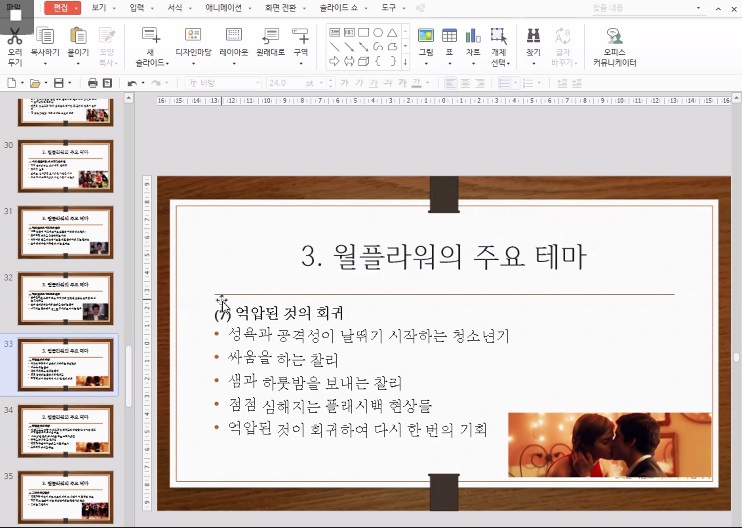
Task: Open the 찾기 (Find) binoculars tool
Action: tap(533, 36)
